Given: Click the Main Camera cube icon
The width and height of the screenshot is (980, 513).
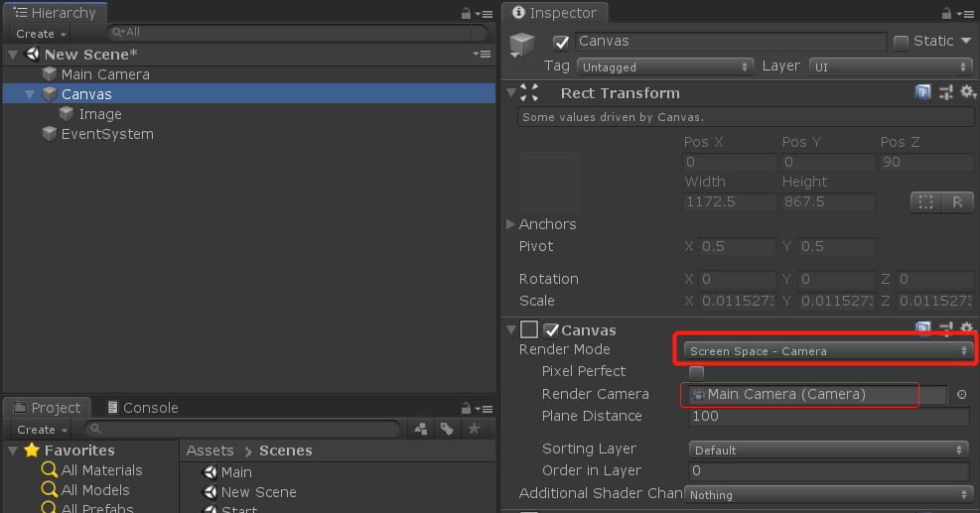Looking at the screenshot, I should tap(50, 74).
